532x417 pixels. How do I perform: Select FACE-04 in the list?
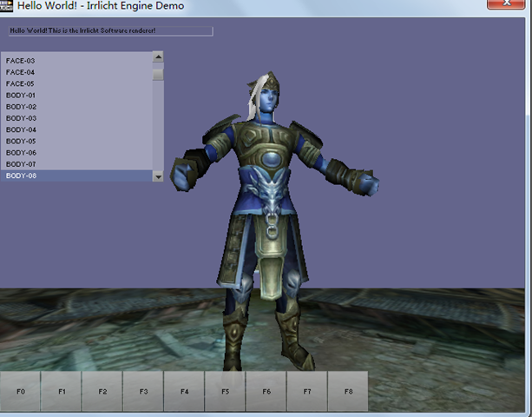coord(76,72)
